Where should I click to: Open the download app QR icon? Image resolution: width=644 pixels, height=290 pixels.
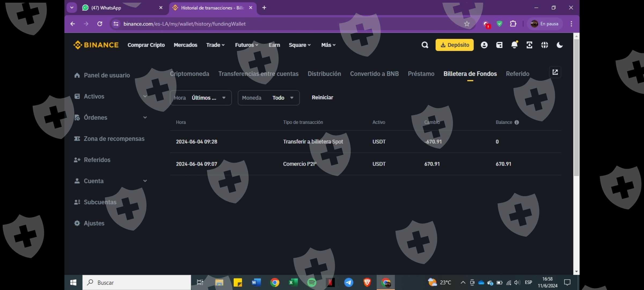point(529,45)
